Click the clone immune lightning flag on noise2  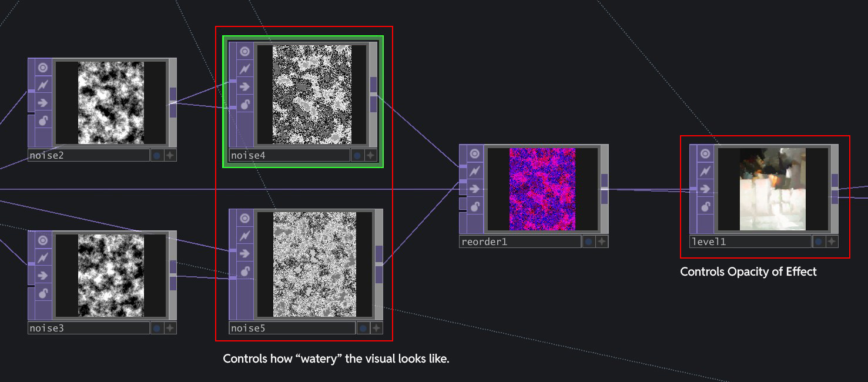coord(43,85)
